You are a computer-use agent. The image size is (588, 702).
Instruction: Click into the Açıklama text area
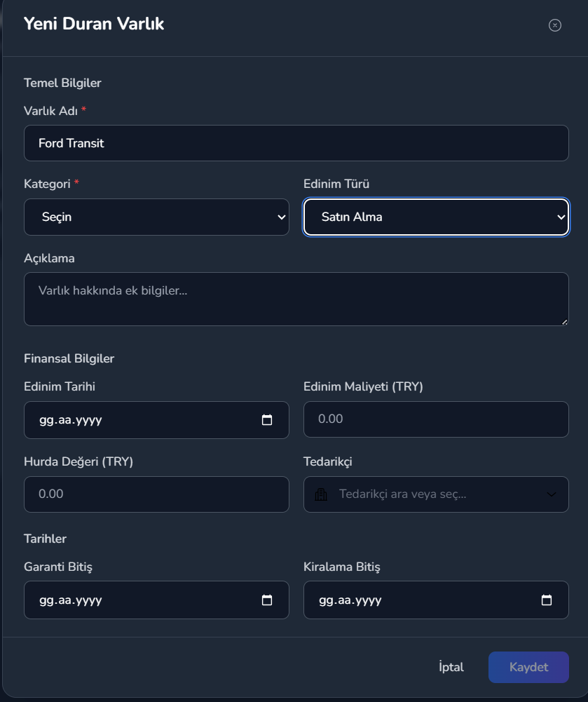coord(296,299)
